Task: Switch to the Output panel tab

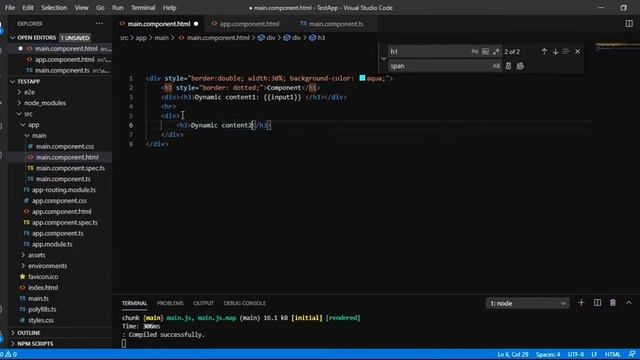Action: (203, 303)
